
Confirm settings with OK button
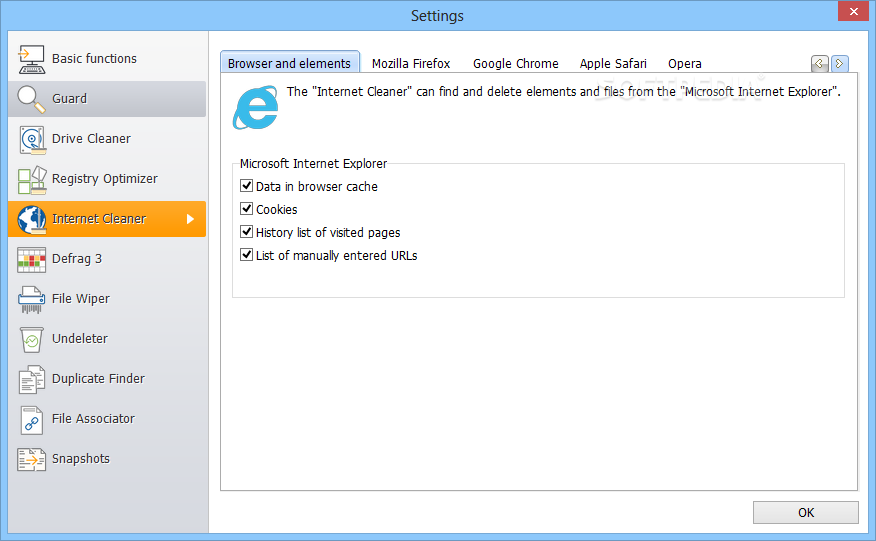point(806,512)
